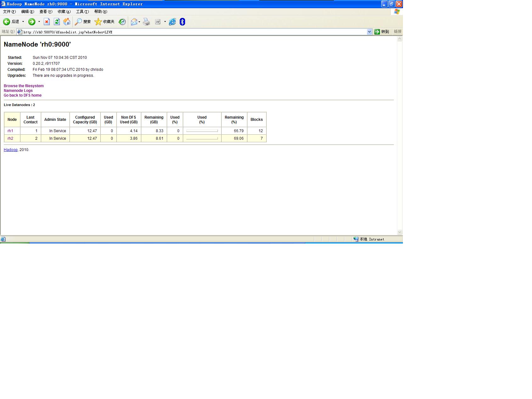Open the Help (帮助) menu

[x=101, y=12]
